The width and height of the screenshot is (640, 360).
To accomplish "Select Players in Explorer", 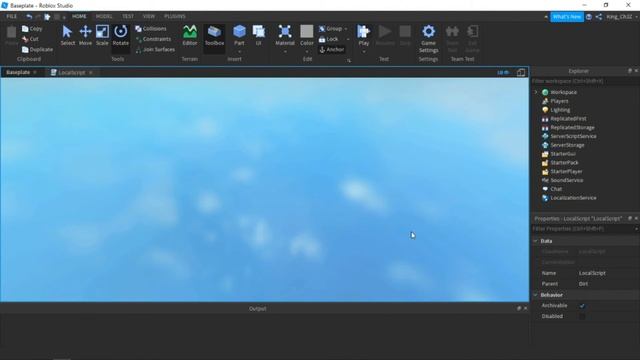I will coord(559,101).
